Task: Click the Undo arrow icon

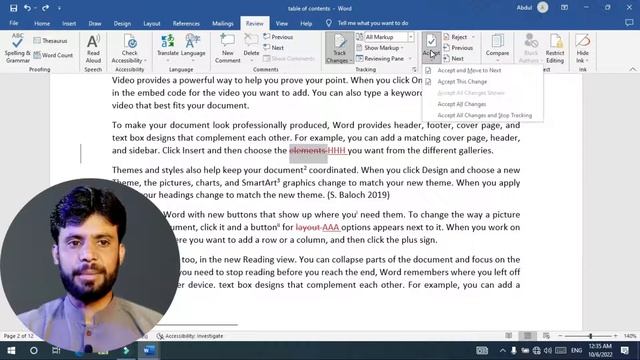Action: [x=27, y=8]
